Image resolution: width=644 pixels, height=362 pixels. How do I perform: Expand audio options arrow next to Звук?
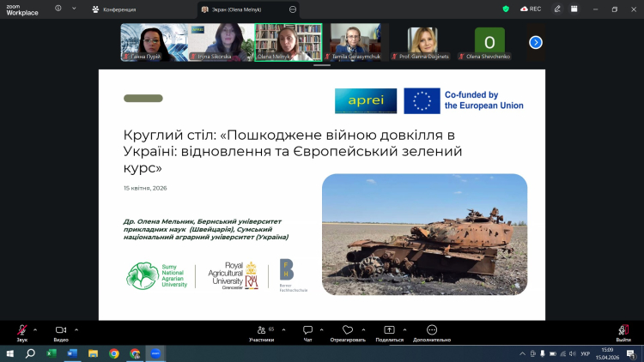tap(35, 329)
